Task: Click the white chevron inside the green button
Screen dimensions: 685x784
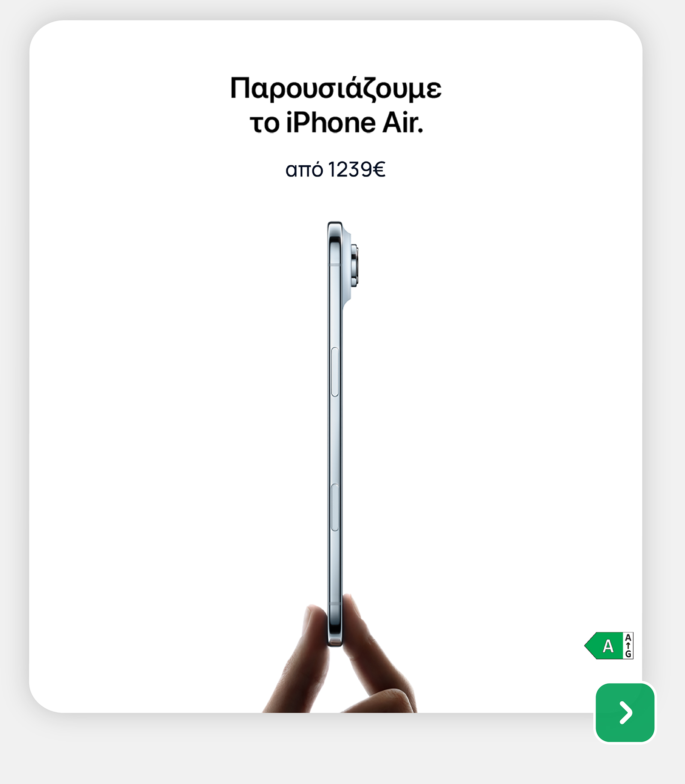Action: [x=626, y=713]
